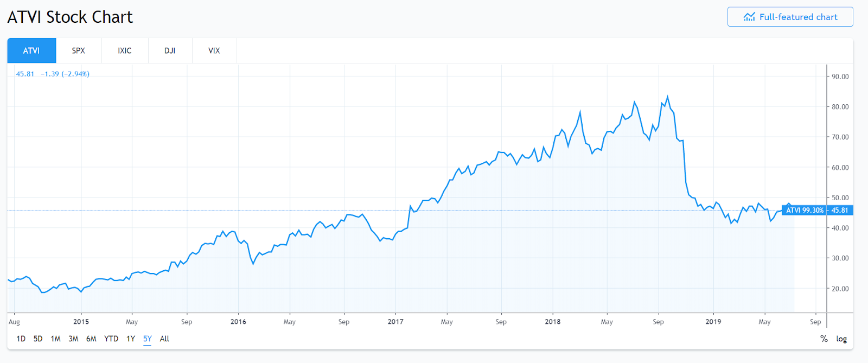Click the ATVI Stock Chart heading
868x363 pixels.
pos(70,17)
